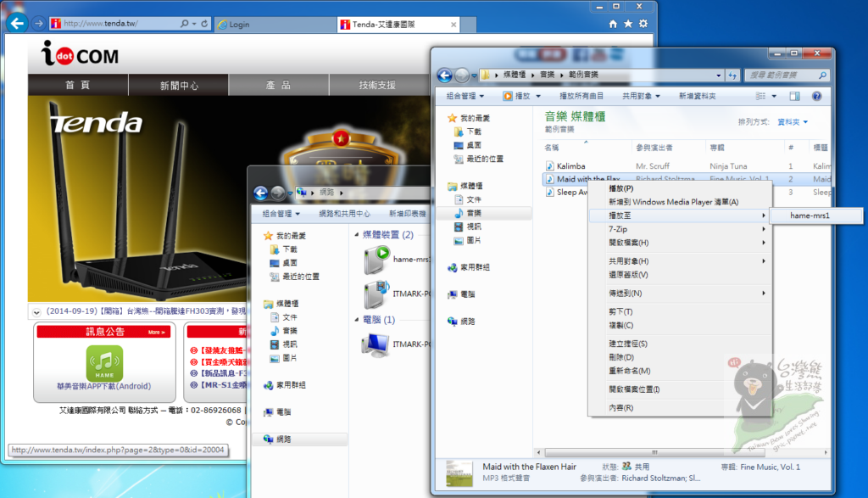Open 組合管理 dropdown in music window
Screen dimensions: 868x498
[465, 97]
